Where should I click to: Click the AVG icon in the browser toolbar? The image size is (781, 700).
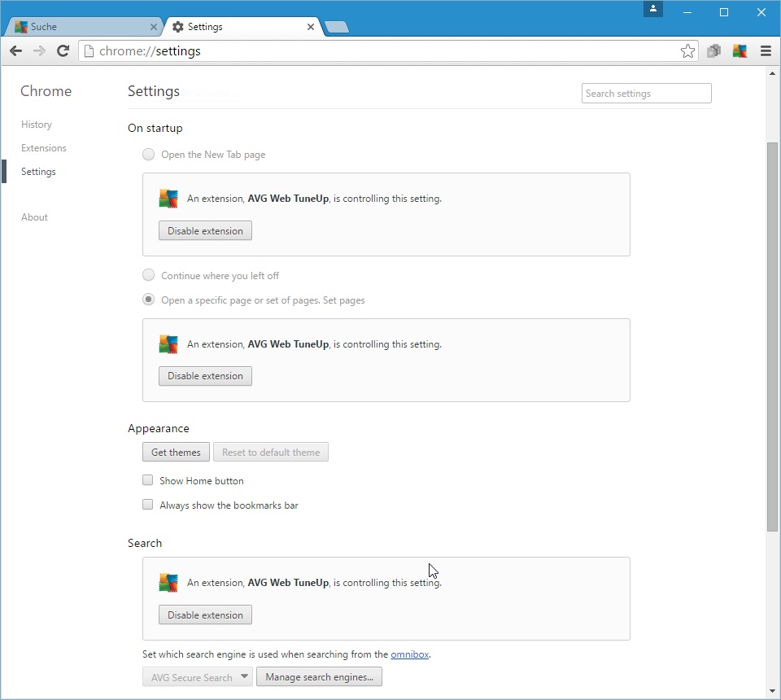pyautogui.click(x=740, y=50)
